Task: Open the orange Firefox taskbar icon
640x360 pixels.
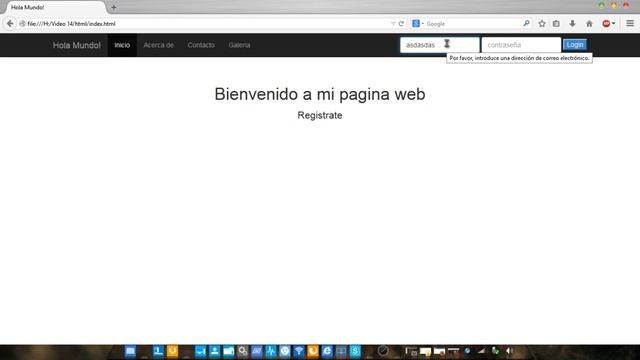Action: pyautogui.click(x=313, y=351)
